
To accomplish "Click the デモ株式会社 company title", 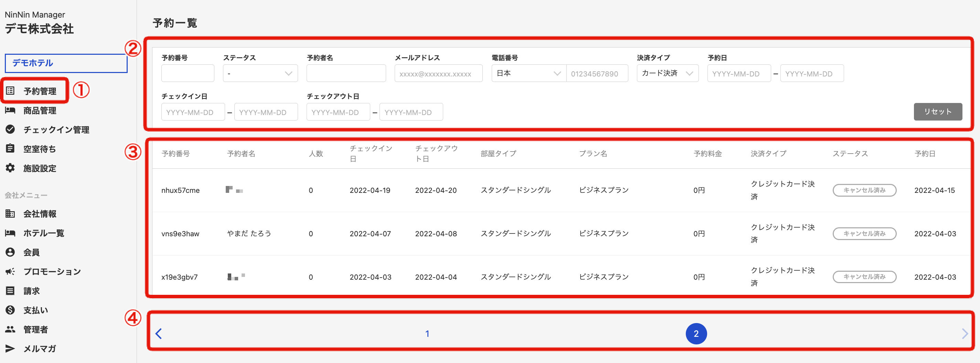I will click(39, 29).
